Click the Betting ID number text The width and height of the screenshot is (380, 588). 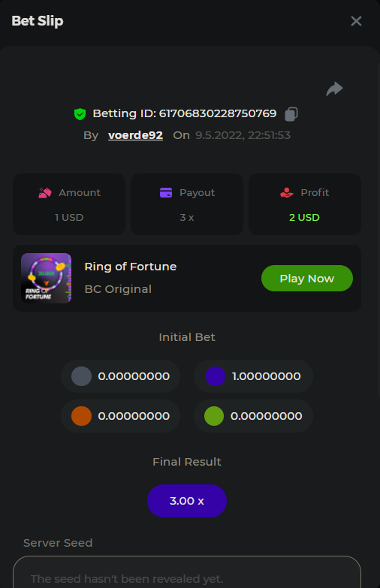coord(218,113)
